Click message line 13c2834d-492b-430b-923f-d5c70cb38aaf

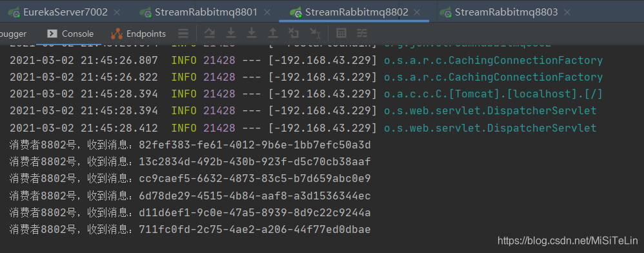click(x=190, y=162)
